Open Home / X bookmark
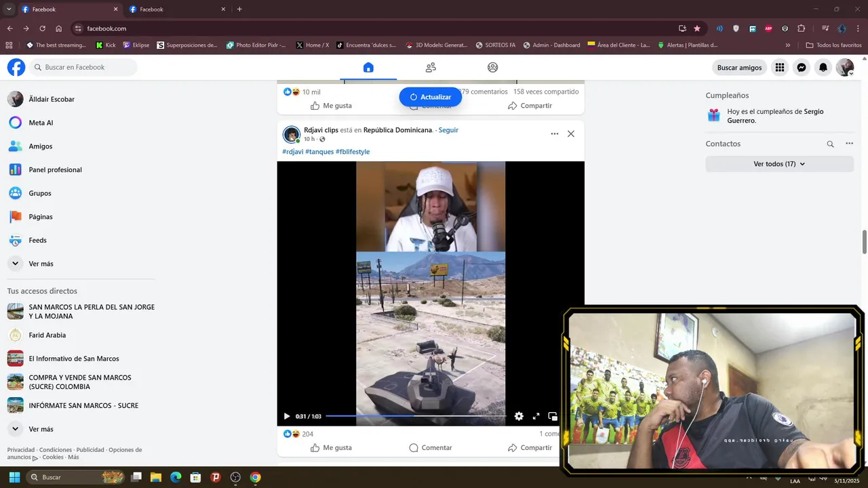The width and height of the screenshot is (868, 488). coord(313,45)
